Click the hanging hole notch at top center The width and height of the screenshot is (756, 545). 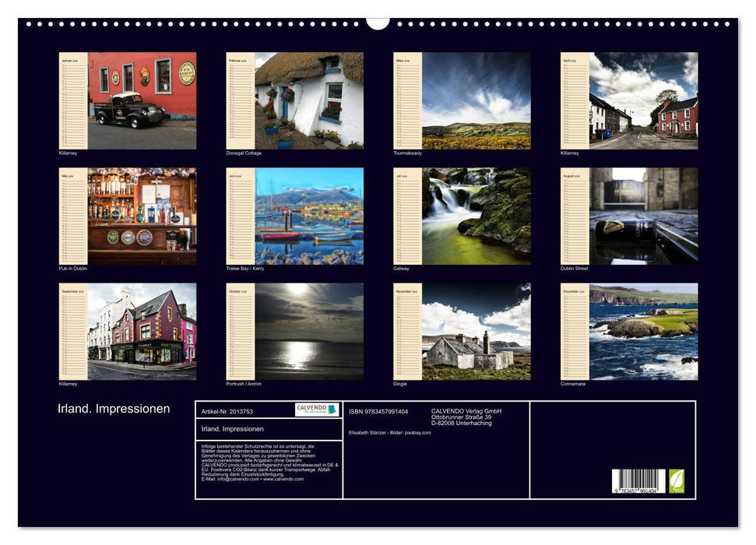[378, 23]
